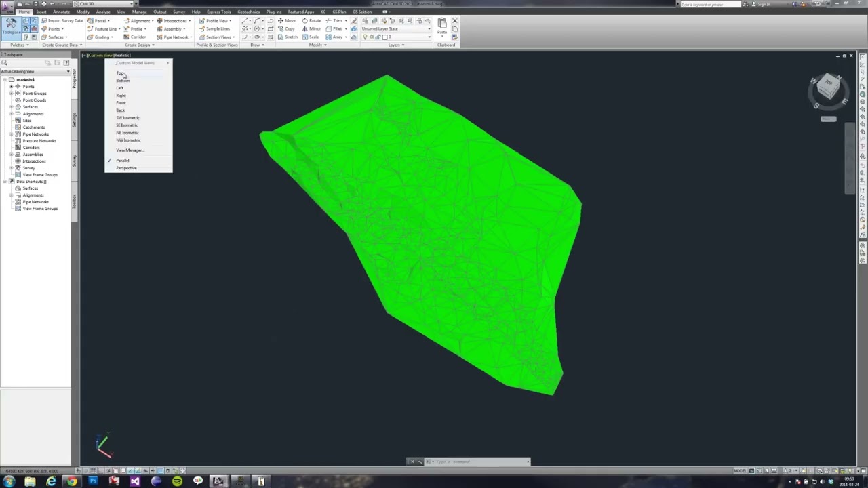Image resolution: width=868 pixels, height=488 pixels.
Task: Switch to the Analyze ribbon tab
Action: (103, 12)
